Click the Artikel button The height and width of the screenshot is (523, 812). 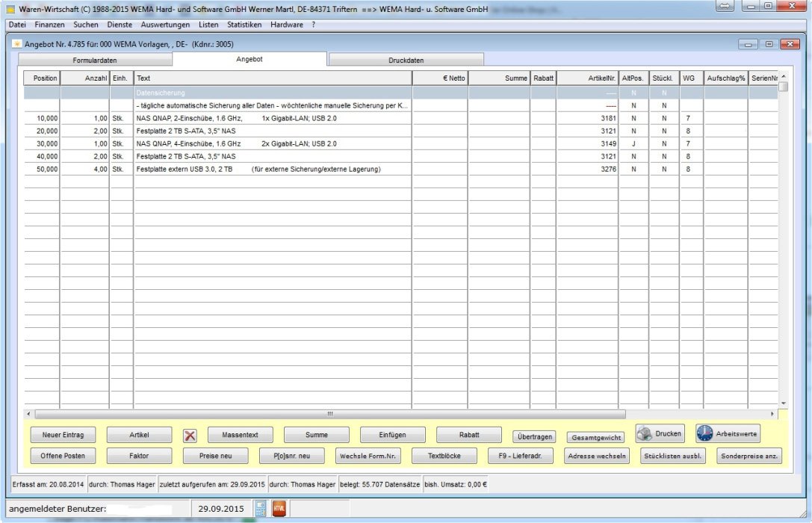click(x=139, y=435)
